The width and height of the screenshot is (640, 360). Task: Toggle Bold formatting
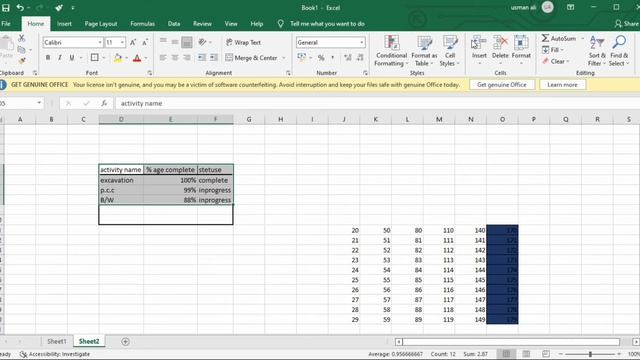[48, 58]
